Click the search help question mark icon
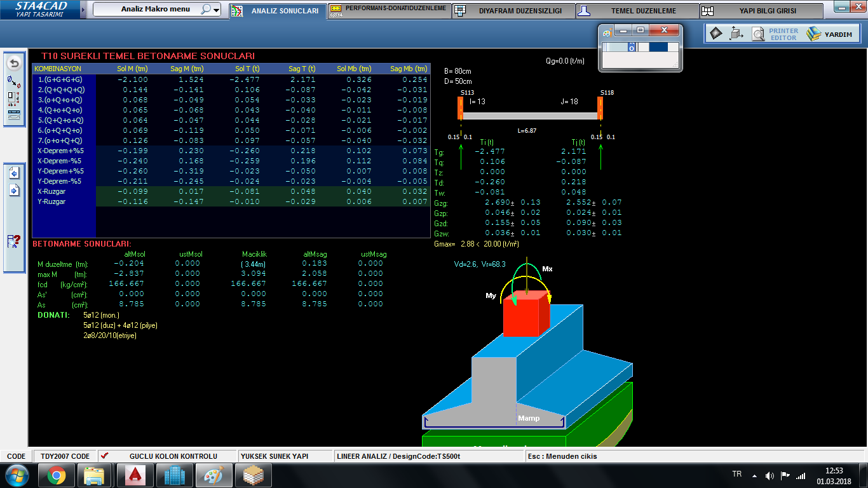 tap(14, 241)
